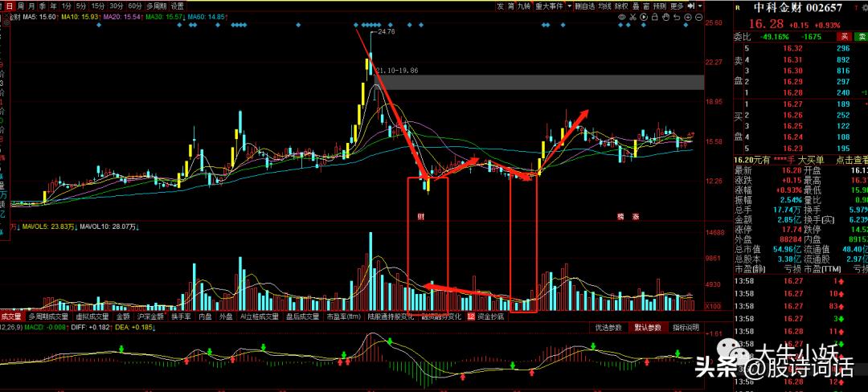Switch to 月 monthly period
This screenshot has width=868, height=392.
[31, 6]
